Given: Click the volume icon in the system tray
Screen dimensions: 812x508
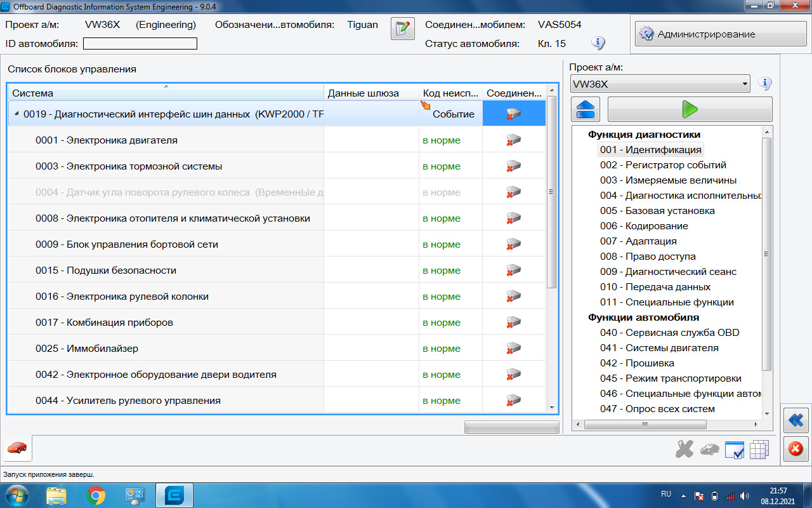Looking at the screenshot, I should click(745, 495).
